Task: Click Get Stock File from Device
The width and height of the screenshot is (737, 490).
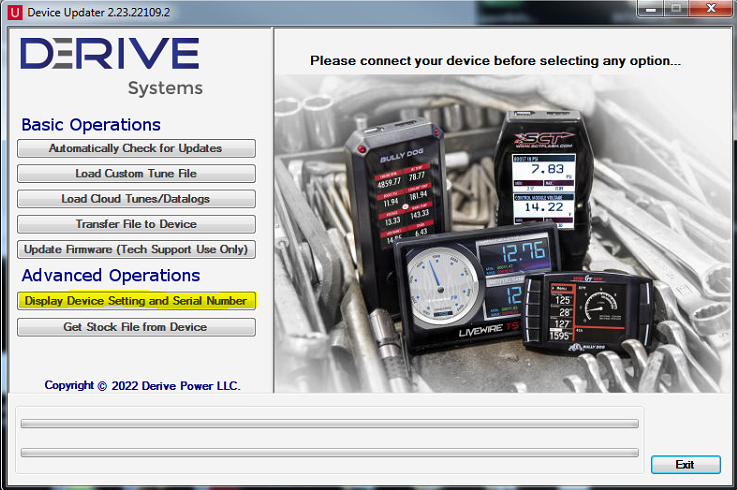Action: click(x=136, y=327)
